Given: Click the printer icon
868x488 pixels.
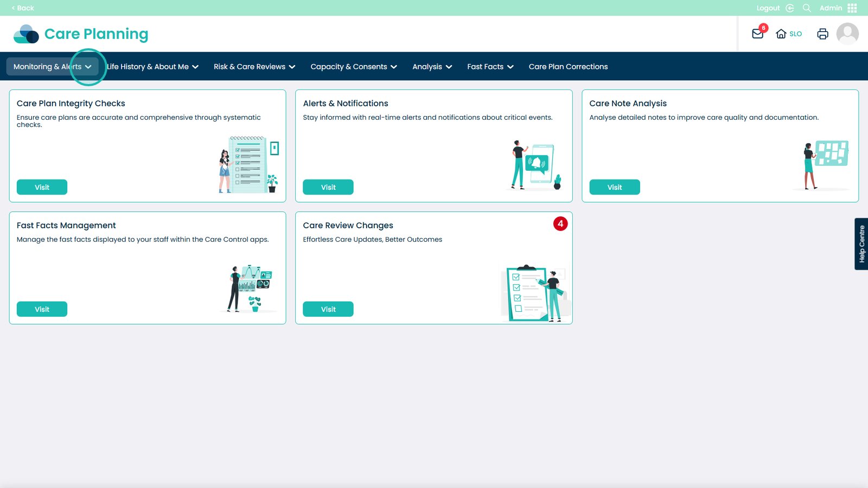Looking at the screenshot, I should click(x=822, y=34).
